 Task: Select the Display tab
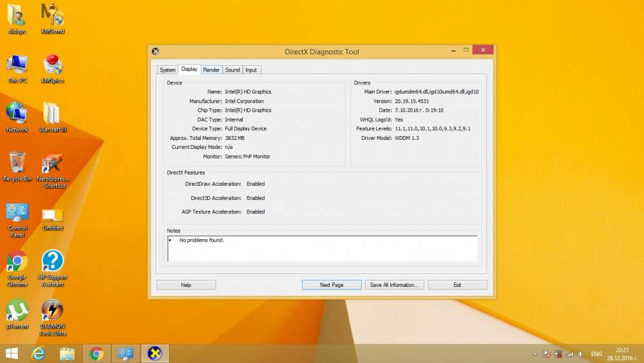189,69
